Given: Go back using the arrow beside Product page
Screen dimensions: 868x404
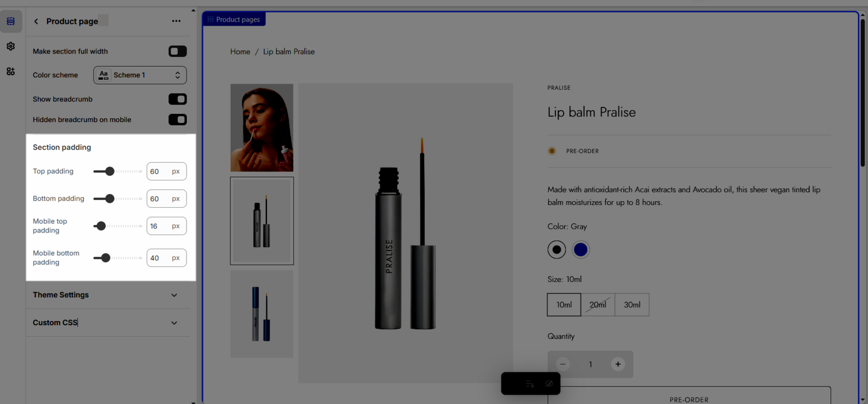Looking at the screenshot, I should tap(36, 21).
